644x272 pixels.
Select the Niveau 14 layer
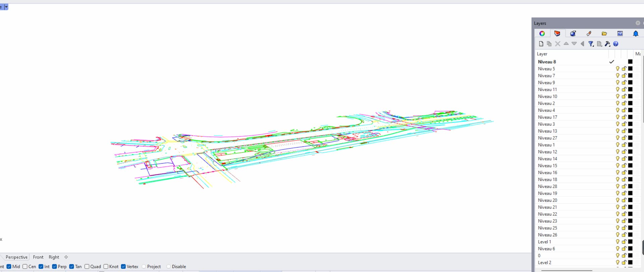click(547, 159)
